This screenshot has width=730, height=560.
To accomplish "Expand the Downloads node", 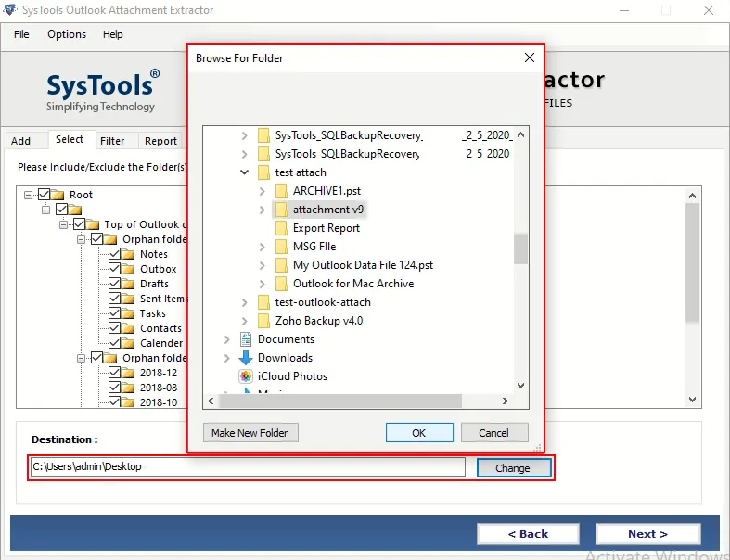I will pos(226,358).
